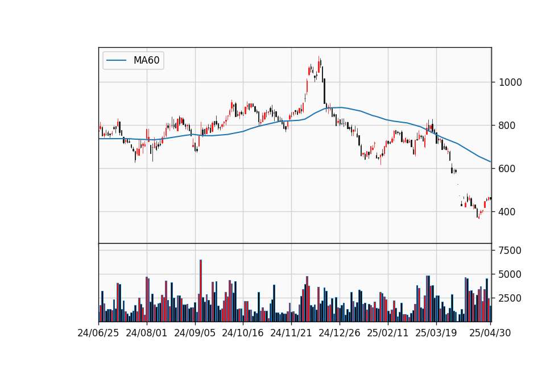The width and height of the screenshot is (546, 392).
Task: Click the 24/06/25 date label
Action: click(x=98, y=333)
